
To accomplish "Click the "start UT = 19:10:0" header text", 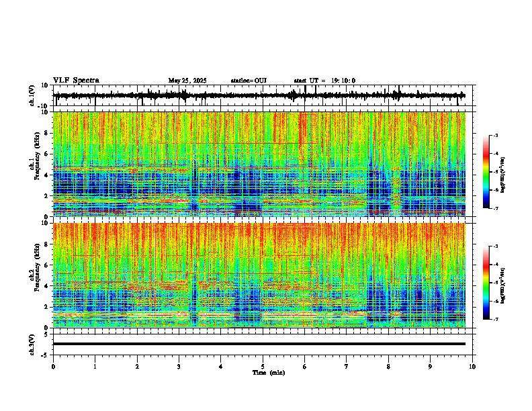I will [x=324, y=81].
